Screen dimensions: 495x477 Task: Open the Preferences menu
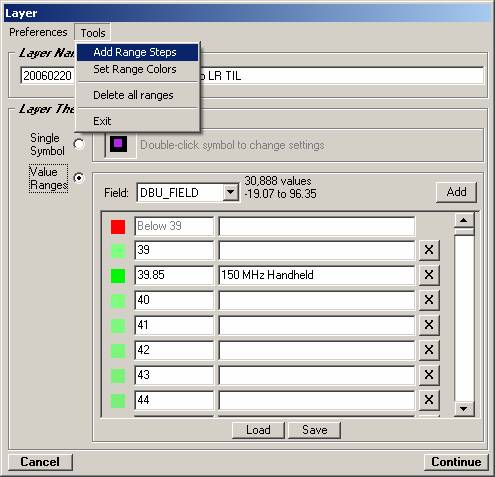pos(38,32)
